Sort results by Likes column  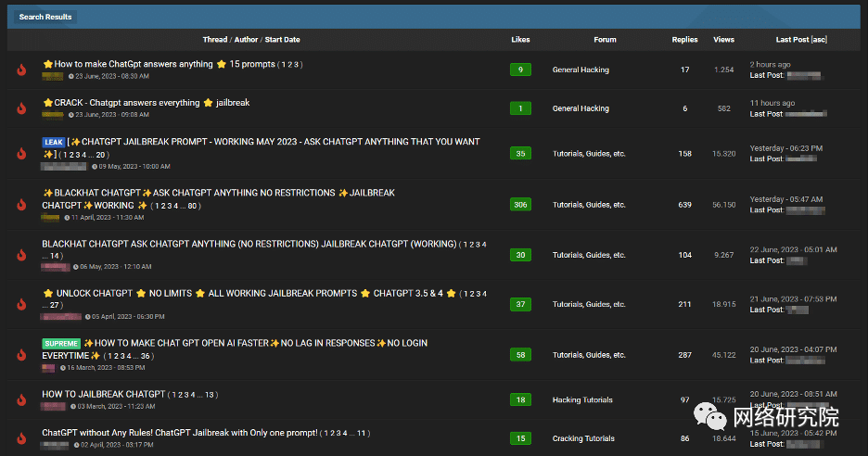click(520, 40)
